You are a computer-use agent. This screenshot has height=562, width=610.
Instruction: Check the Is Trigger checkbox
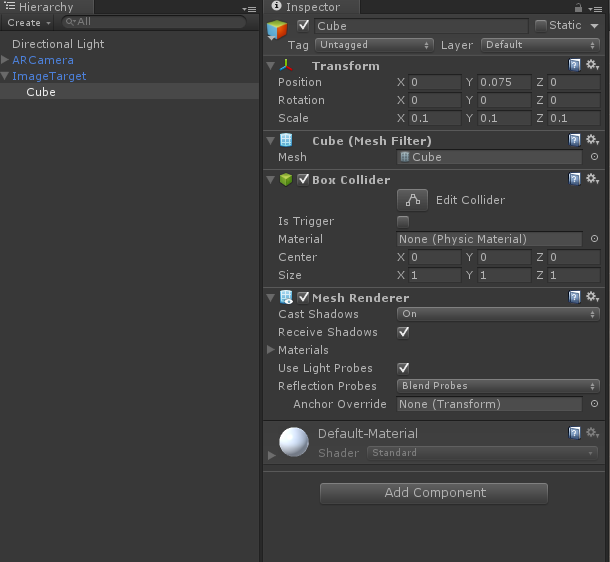[403, 221]
